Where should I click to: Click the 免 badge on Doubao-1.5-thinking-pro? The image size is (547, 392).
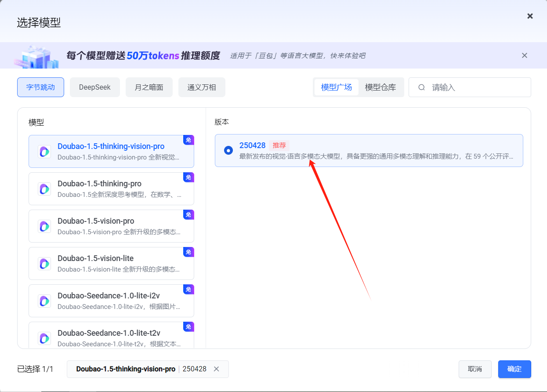point(188,178)
